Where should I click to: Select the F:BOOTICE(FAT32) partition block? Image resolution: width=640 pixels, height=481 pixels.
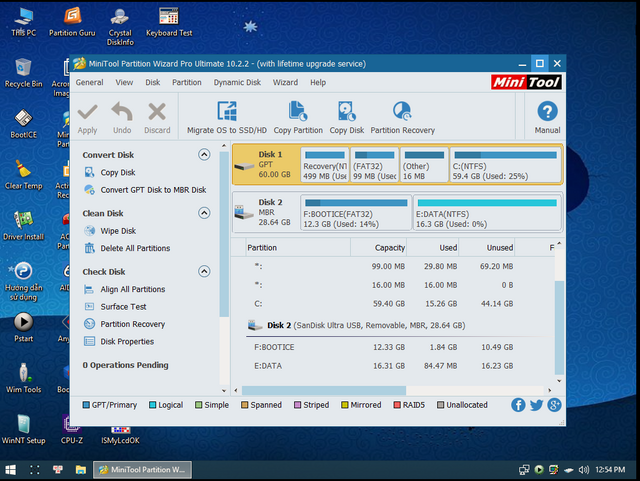(x=356, y=212)
